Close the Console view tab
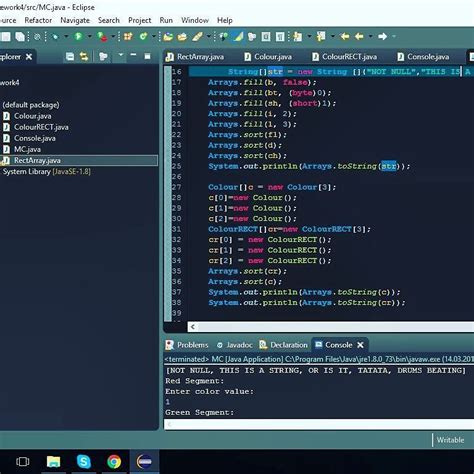The height and width of the screenshot is (474, 474). coord(360,345)
